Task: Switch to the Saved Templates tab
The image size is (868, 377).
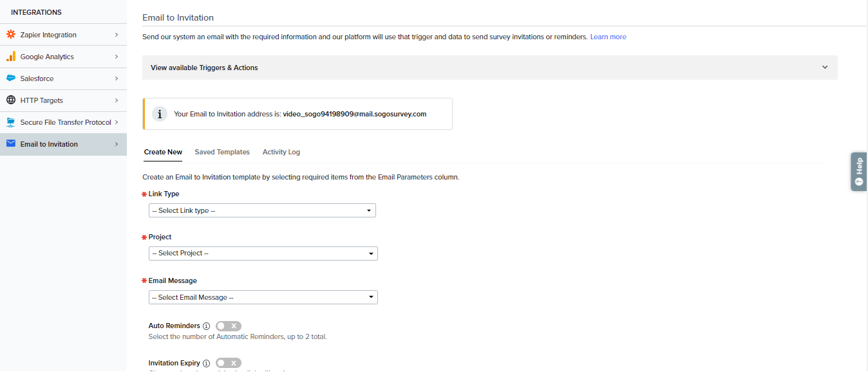Action: (x=222, y=152)
